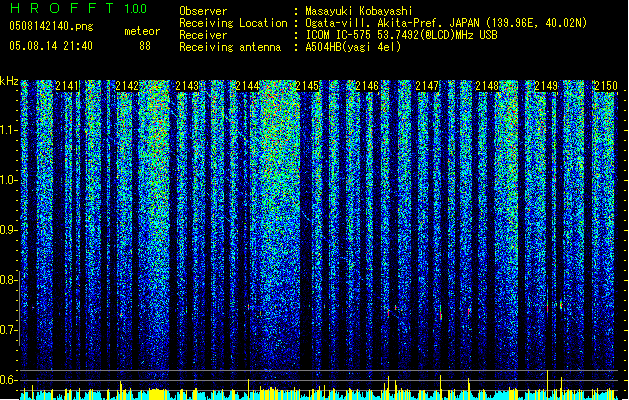The image size is (629, 400).
Task: Click the 2146 time marker
Action: point(367,86)
